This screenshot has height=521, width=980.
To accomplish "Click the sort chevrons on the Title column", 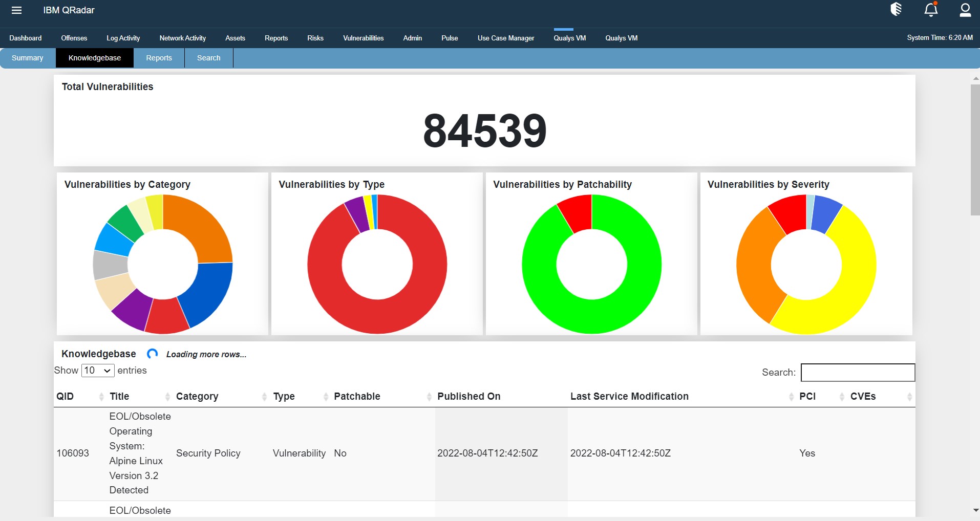I will [167, 396].
